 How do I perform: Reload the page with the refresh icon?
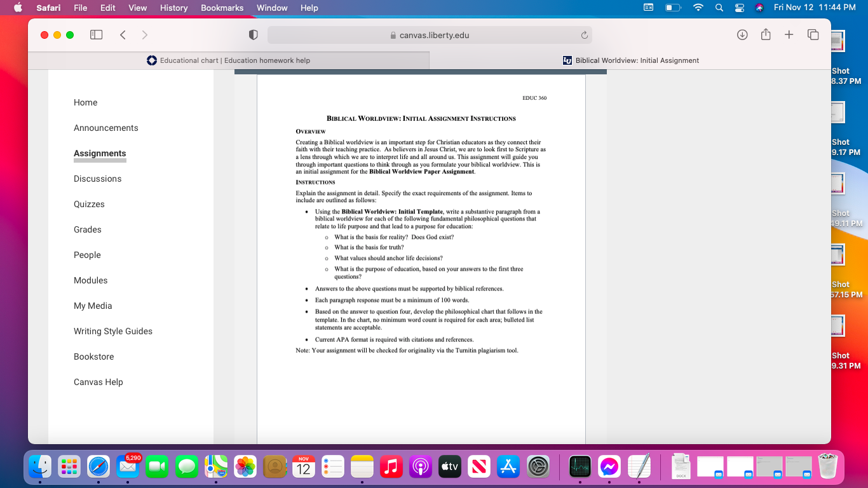click(x=584, y=36)
